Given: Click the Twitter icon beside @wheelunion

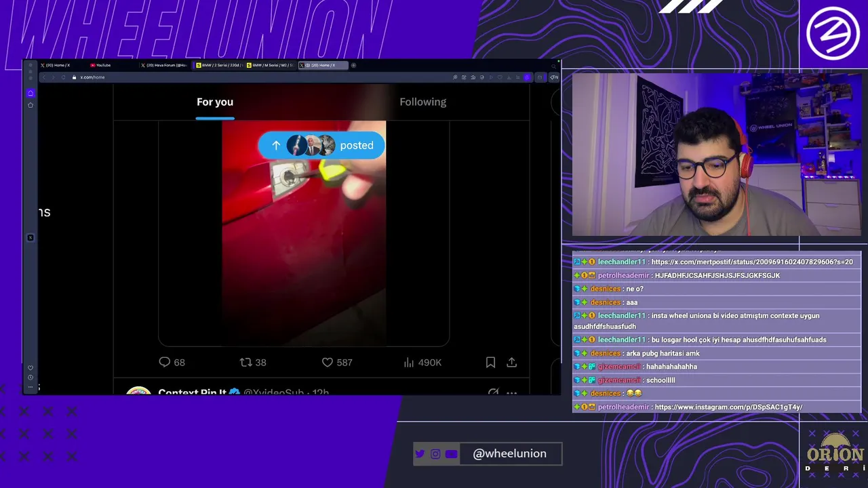Looking at the screenshot, I should click(420, 453).
